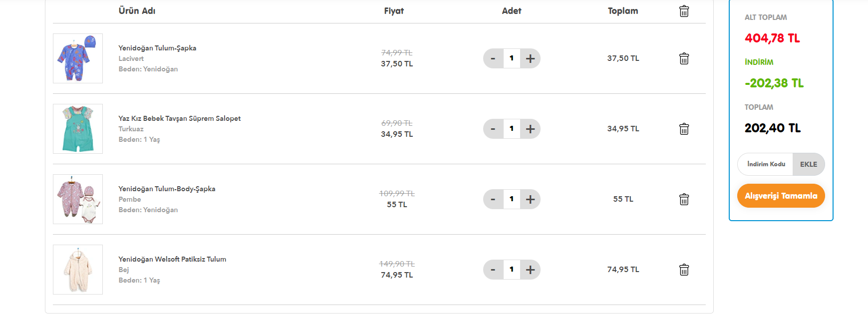
Task: Decrease quantity of Tulum-Body-Şapka set
Action: pos(493,199)
